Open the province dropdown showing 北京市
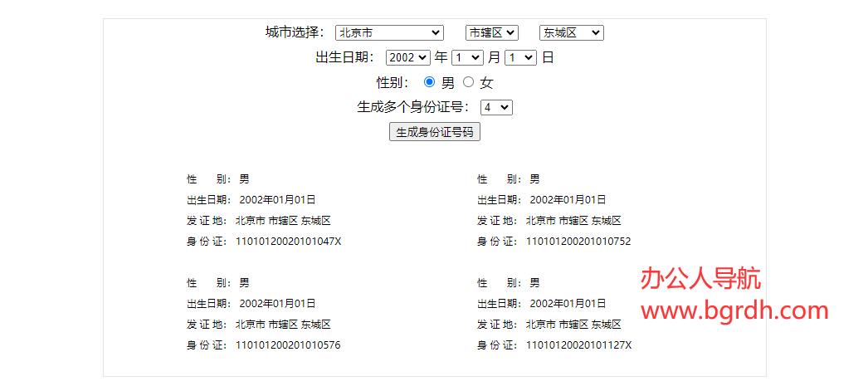 coord(389,32)
